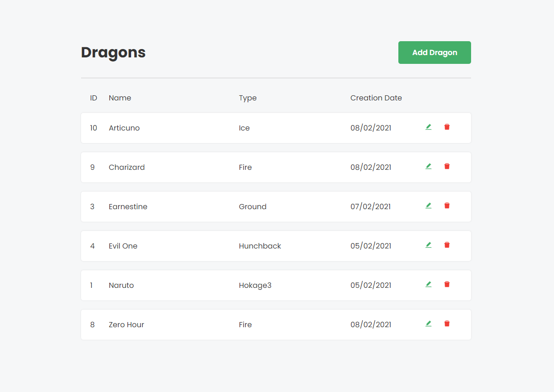The width and height of the screenshot is (554, 392).
Task: Trash the Naruto dragon
Action: (447, 284)
